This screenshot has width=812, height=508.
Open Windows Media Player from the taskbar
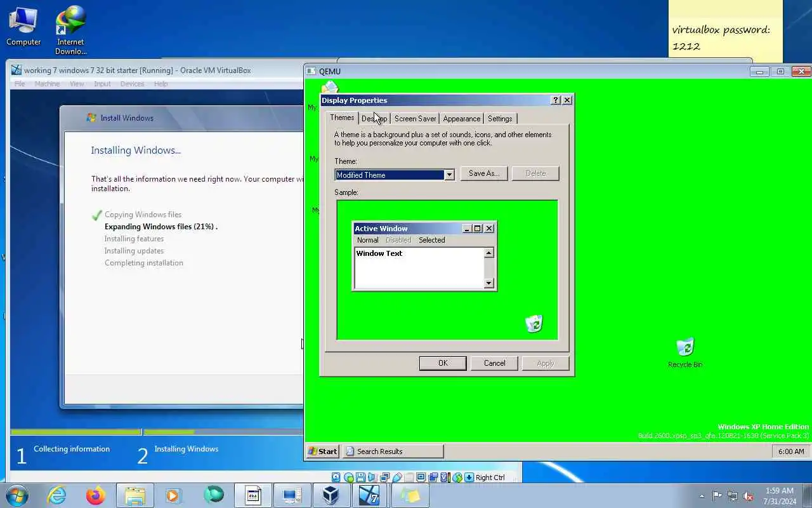tap(174, 495)
